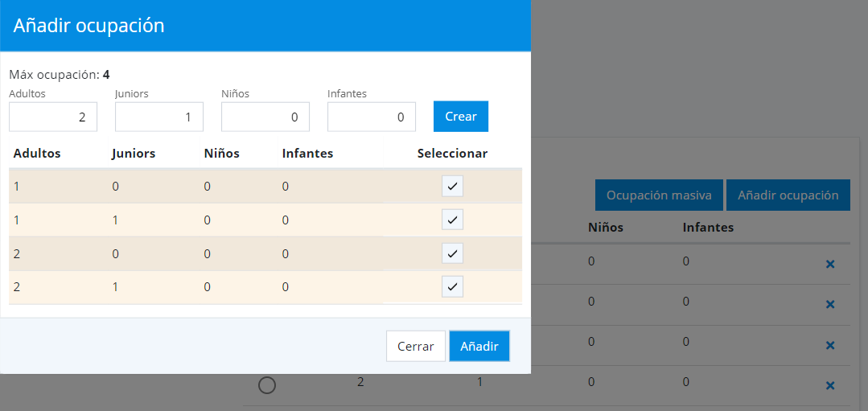Uncheck the row with 2 adults, 0 juniors
This screenshot has width=868, height=411.
[452, 253]
